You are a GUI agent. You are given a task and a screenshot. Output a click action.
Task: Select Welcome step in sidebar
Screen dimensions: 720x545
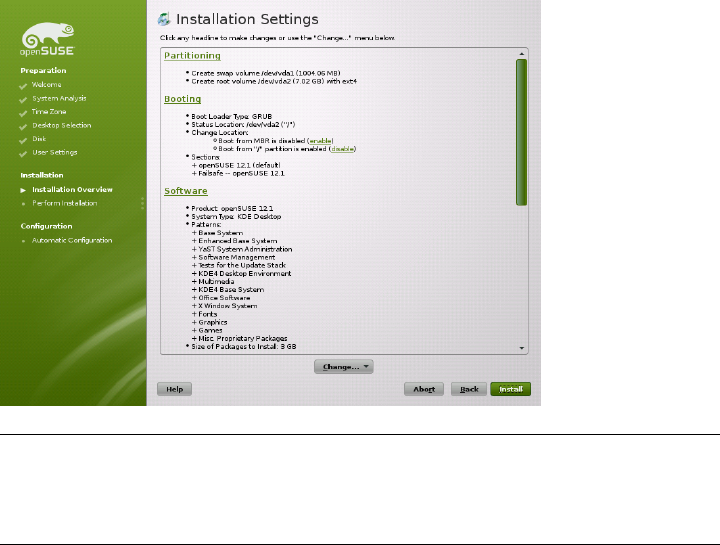pos(46,85)
